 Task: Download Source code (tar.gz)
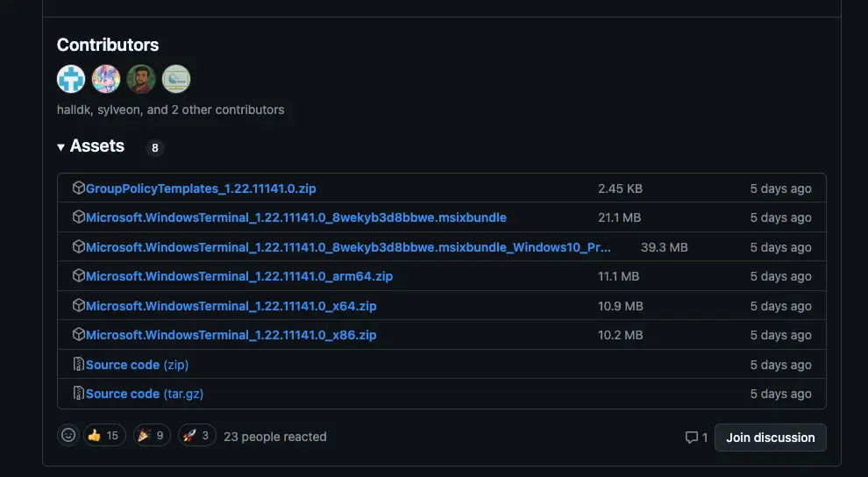pos(145,394)
